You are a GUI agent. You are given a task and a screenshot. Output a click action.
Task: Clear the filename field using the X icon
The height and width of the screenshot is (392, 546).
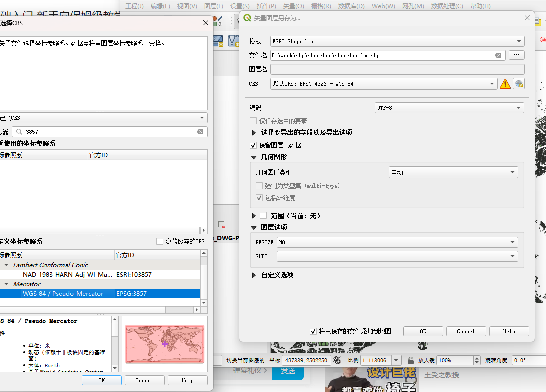pyautogui.click(x=498, y=55)
